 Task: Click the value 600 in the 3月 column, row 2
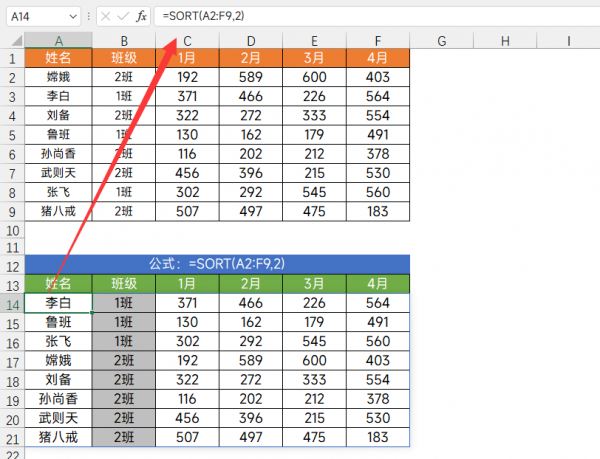pyautogui.click(x=314, y=77)
